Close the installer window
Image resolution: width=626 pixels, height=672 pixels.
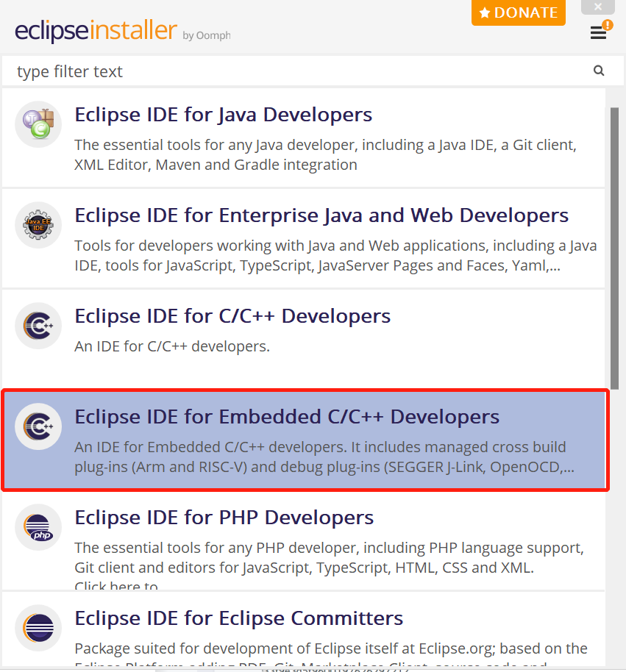(x=598, y=7)
